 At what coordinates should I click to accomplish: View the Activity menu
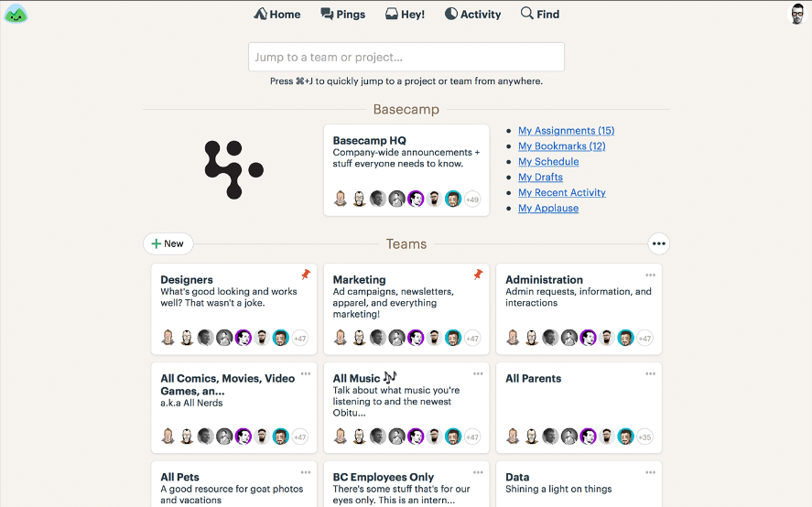[472, 14]
